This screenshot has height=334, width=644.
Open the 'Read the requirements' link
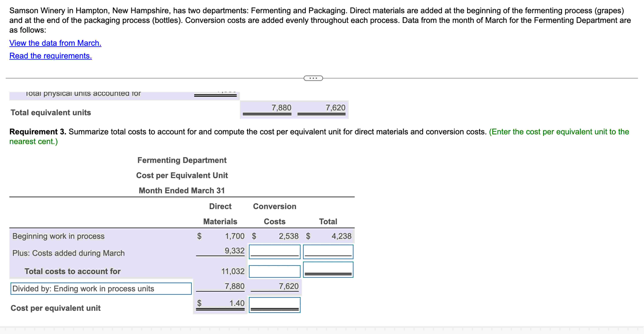tap(50, 56)
